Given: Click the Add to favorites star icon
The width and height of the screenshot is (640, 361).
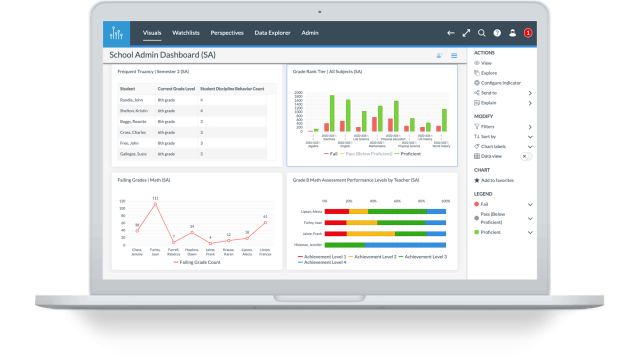Looking at the screenshot, I should (x=476, y=180).
